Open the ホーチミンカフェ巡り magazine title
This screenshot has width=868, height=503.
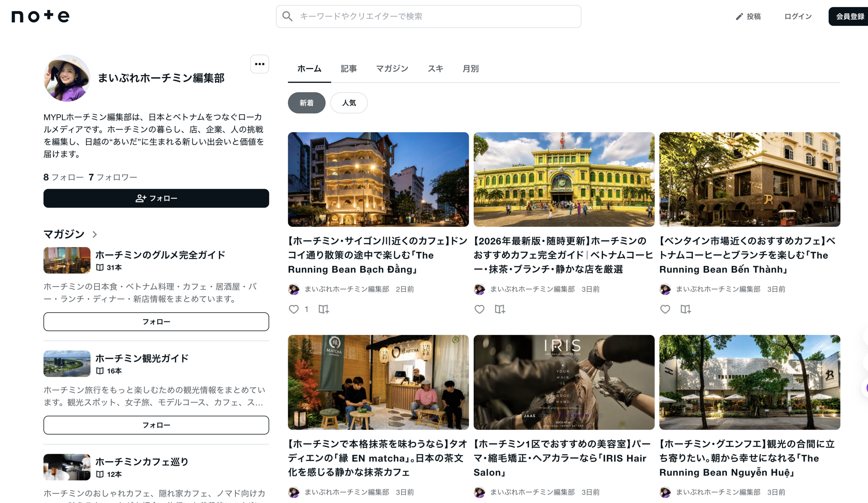pyautogui.click(x=142, y=462)
